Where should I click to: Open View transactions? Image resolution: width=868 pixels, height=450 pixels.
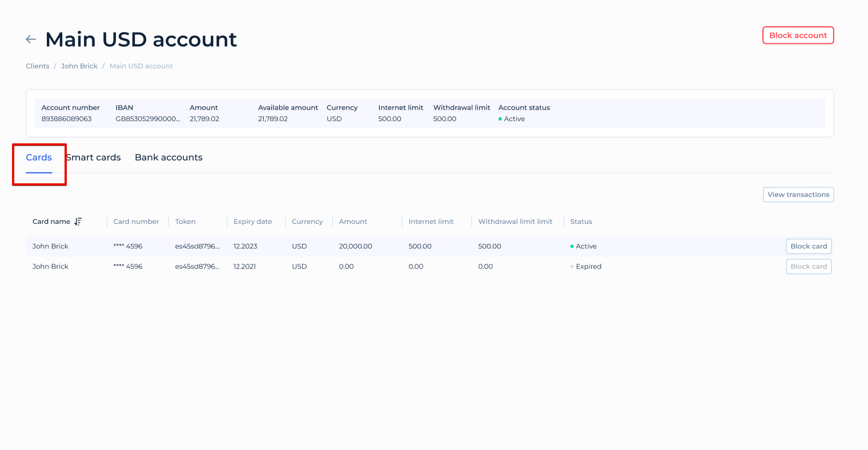798,194
